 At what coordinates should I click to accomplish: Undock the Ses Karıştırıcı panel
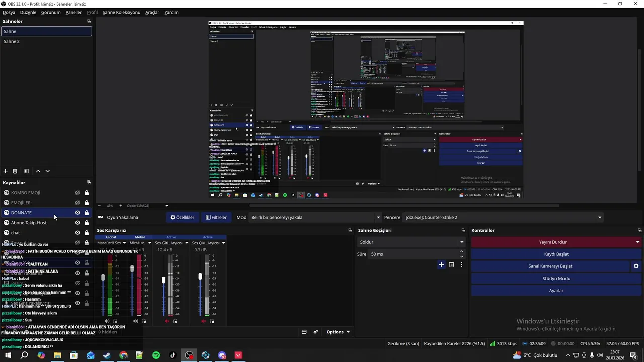pos(350,230)
